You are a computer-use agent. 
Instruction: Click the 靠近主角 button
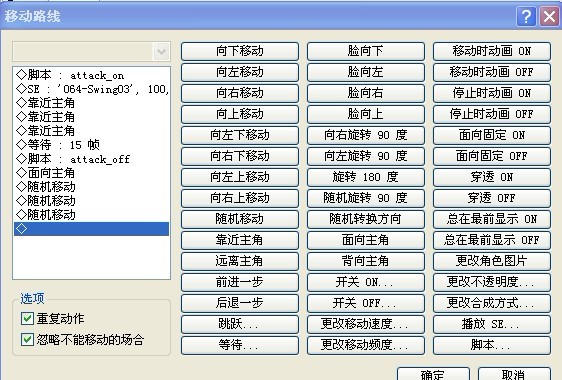tap(240, 240)
